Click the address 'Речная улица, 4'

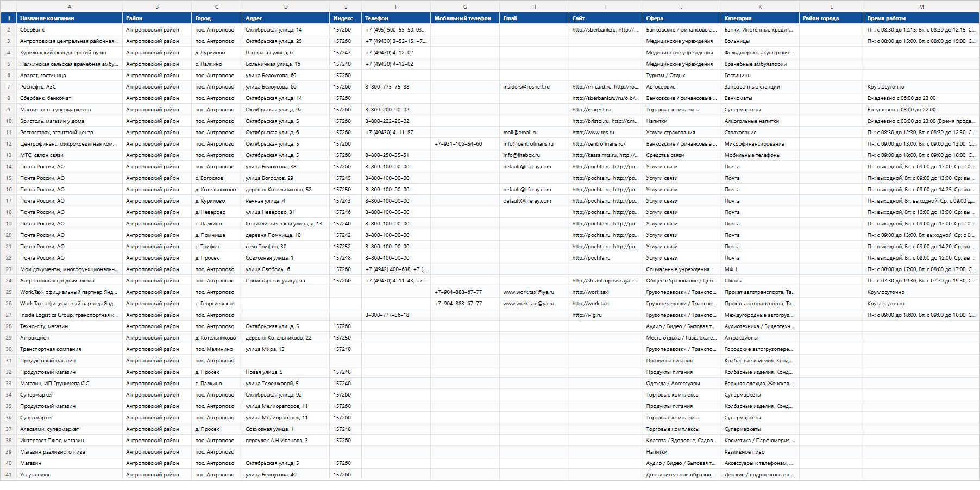[x=286, y=201]
